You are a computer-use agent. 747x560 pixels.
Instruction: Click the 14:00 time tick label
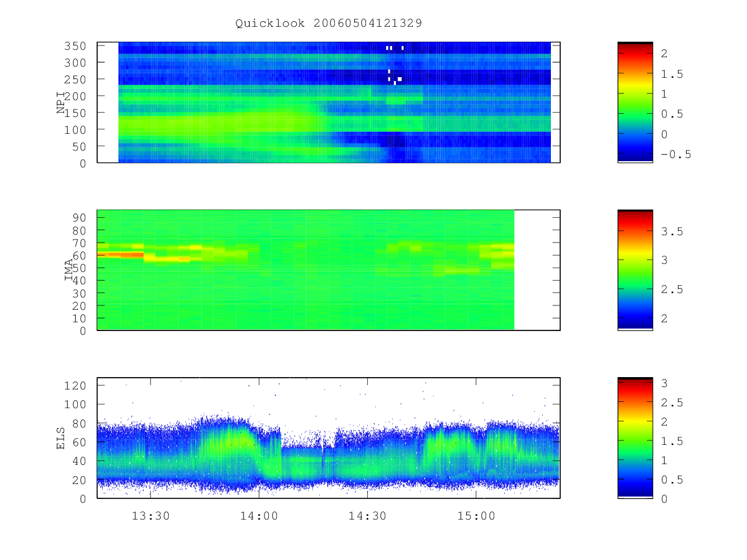(259, 515)
